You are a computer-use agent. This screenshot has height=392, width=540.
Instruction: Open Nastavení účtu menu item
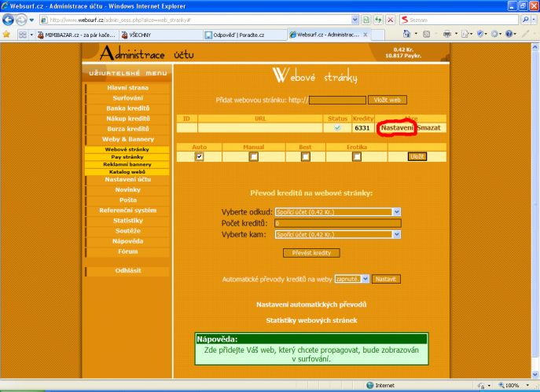128,180
